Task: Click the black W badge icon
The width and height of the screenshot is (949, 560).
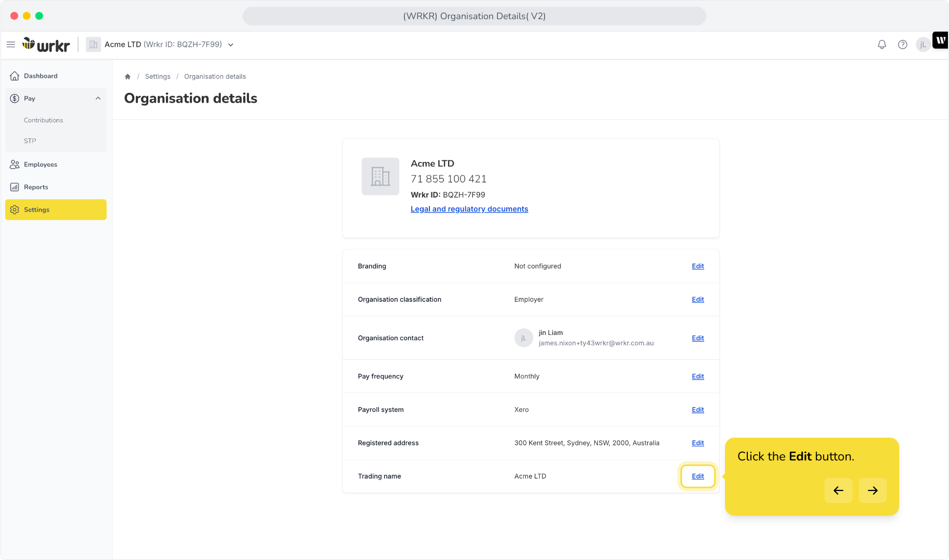Action: click(x=940, y=40)
